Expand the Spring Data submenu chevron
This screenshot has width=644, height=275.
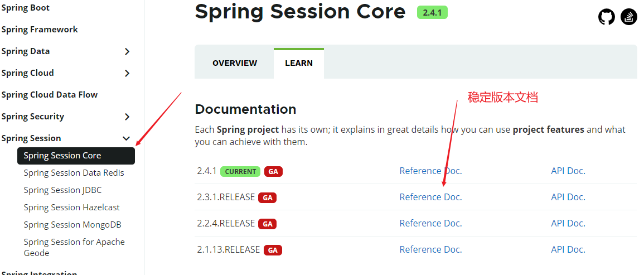click(127, 51)
